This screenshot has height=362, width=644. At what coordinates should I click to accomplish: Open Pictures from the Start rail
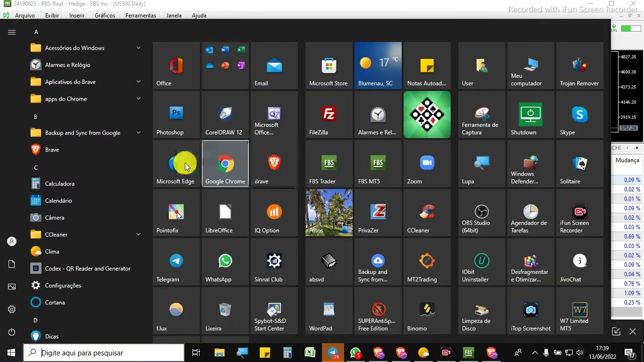click(x=12, y=287)
